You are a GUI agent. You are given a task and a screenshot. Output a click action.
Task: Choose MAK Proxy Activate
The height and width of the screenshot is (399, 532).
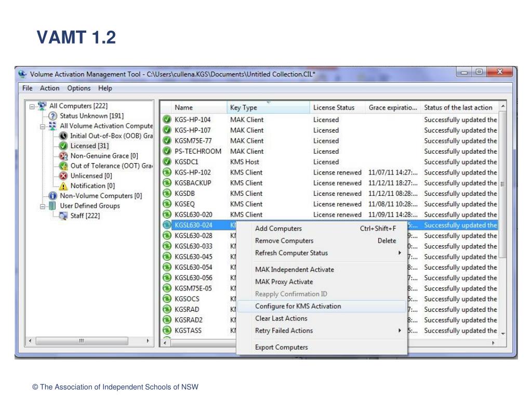(322, 282)
